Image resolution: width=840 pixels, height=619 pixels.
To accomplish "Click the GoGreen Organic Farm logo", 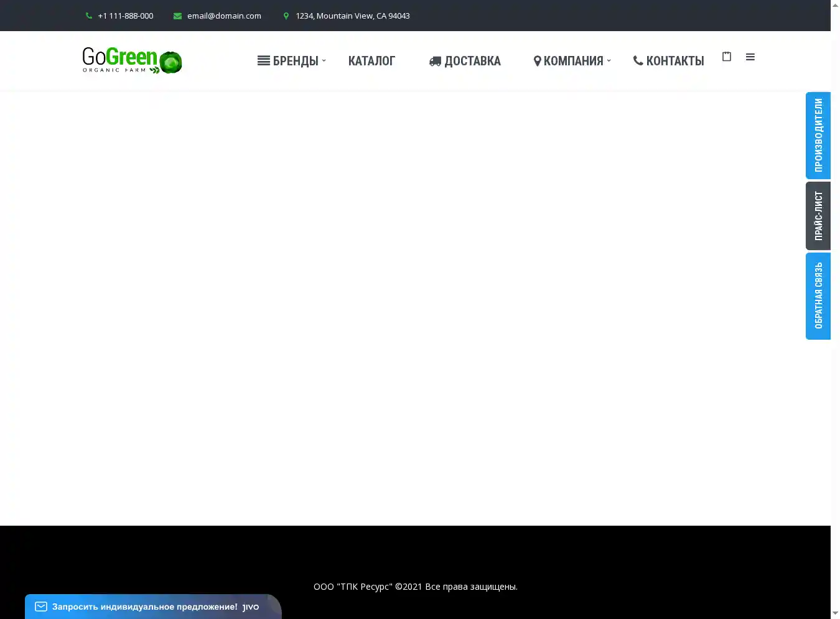I will click(x=132, y=61).
